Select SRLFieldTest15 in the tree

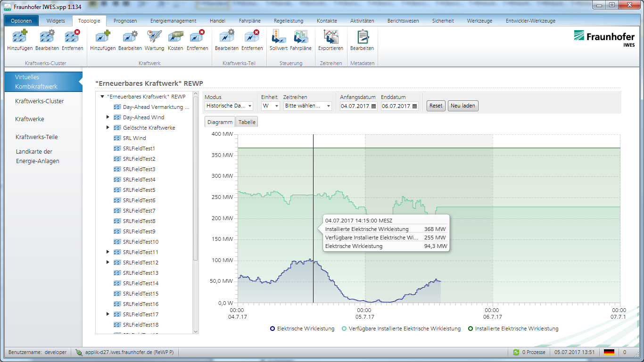point(140,294)
